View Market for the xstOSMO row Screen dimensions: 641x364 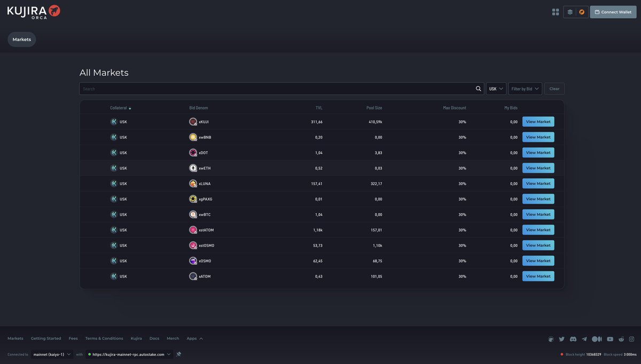click(538, 246)
